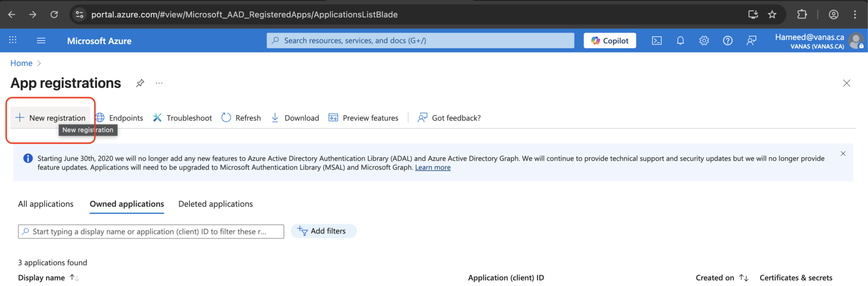Click the install app icon in the address bar

pyautogui.click(x=753, y=15)
